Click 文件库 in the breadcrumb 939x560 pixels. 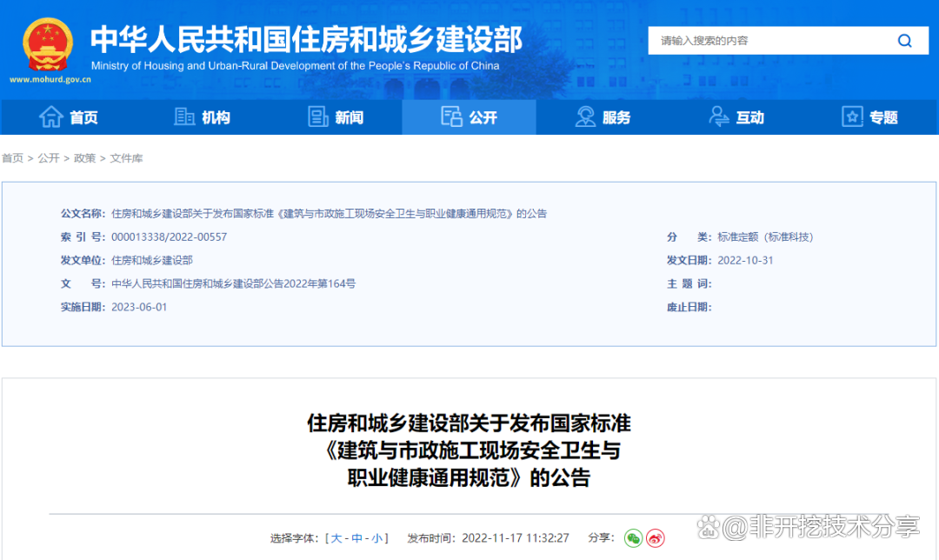(126, 158)
